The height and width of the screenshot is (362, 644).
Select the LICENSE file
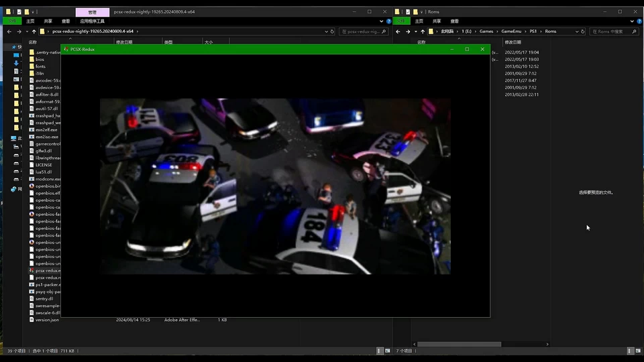[44, 165]
